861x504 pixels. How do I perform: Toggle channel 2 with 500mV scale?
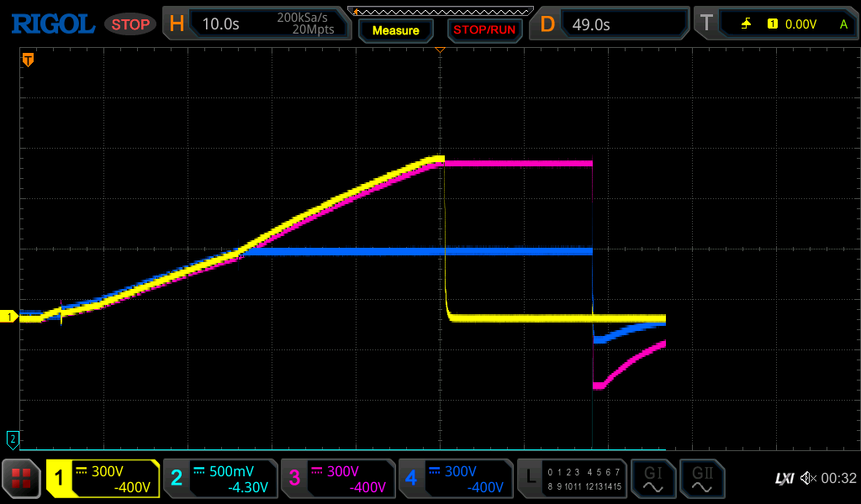click(220, 479)
